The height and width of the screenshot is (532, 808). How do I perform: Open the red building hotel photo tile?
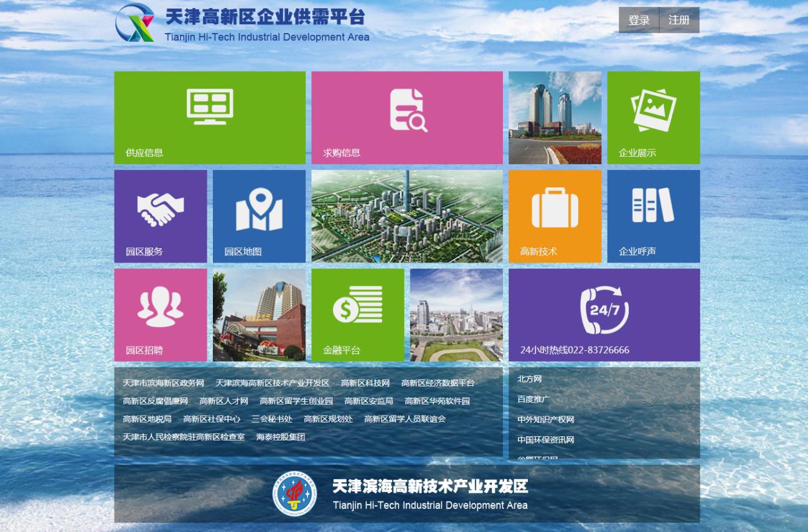click(x=259, y=315)
